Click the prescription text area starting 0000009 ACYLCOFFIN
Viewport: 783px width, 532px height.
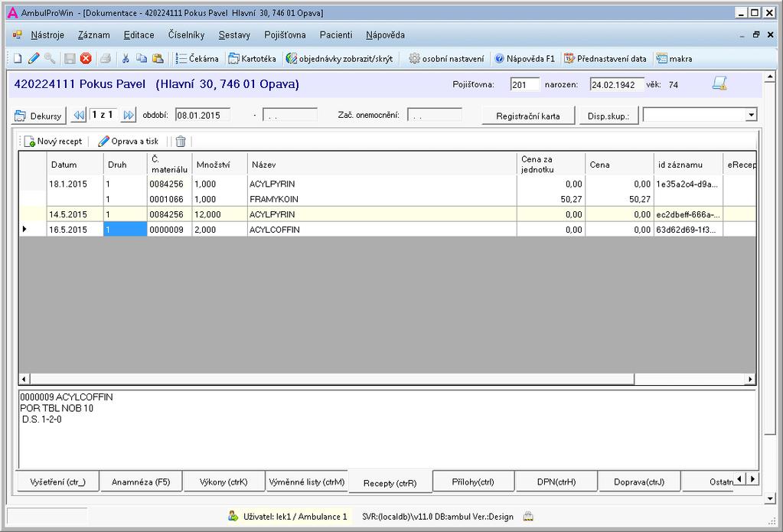388,429
